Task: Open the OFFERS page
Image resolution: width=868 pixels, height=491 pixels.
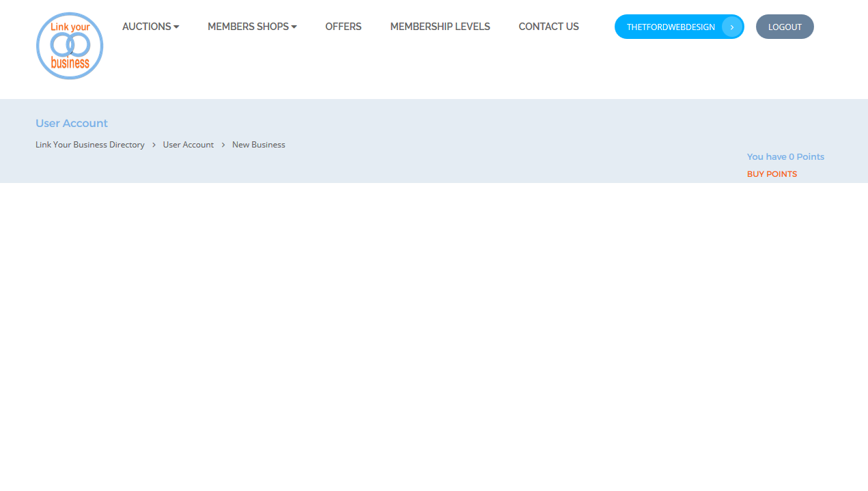Action: [x=343, y=27]
